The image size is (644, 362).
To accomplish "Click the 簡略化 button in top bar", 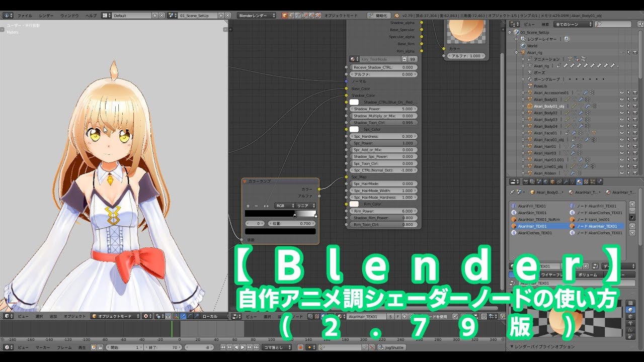I will pos(379,16).
